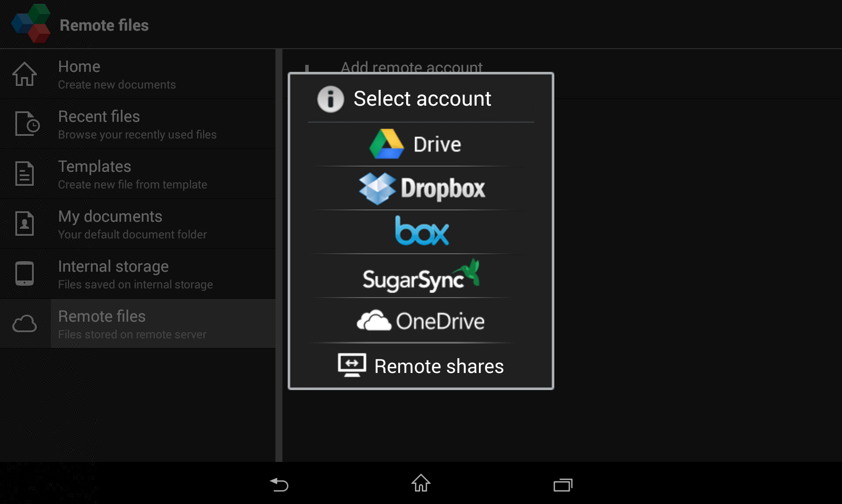Click the Remote files header title
This screenshot has width=842, height=504.
(x=104, y=25)
